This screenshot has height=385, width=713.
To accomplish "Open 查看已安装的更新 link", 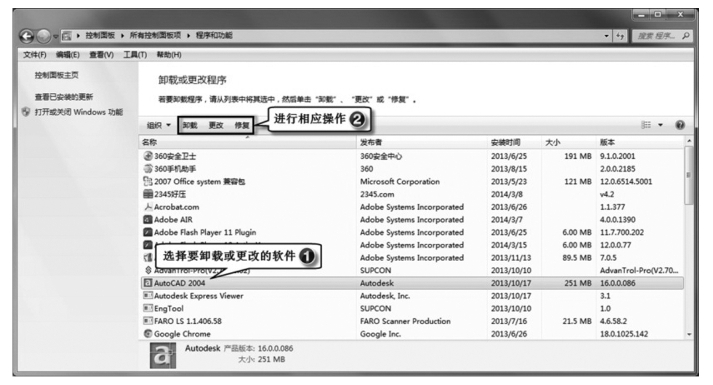I will tap(64, 97).
